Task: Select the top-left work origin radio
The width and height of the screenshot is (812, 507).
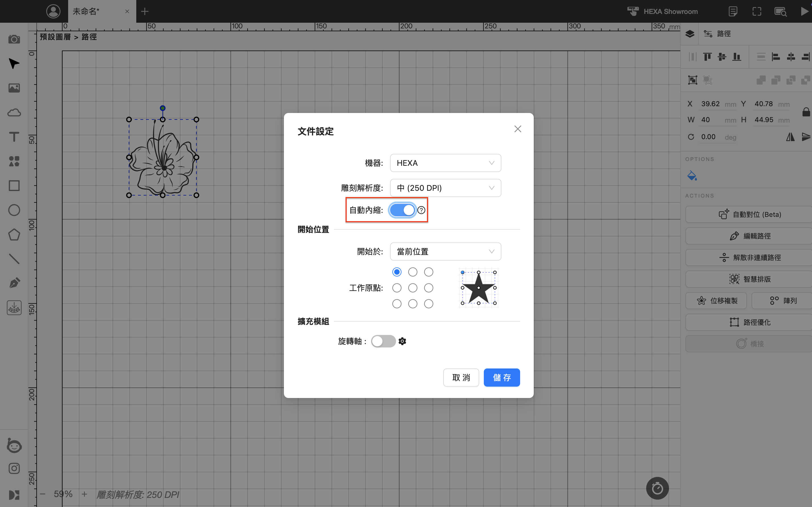Action: pyautogui.click(x=397, y=272)
